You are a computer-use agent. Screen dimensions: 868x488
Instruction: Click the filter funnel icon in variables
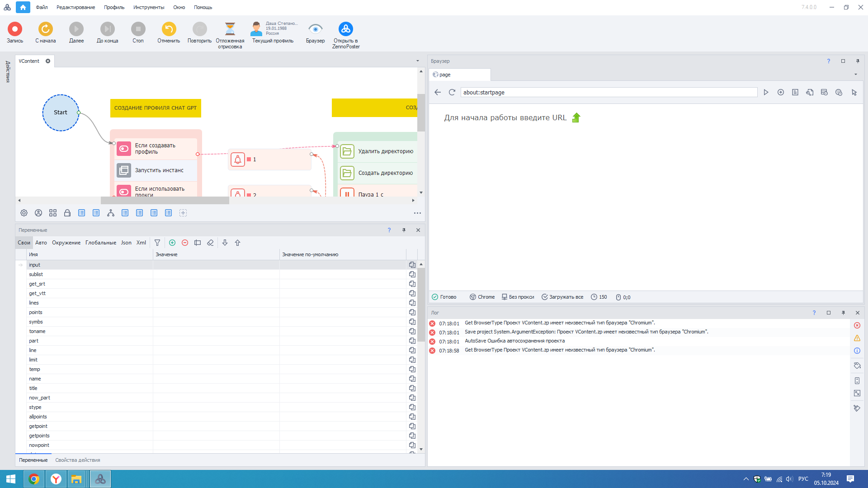[x=157, y=243]
